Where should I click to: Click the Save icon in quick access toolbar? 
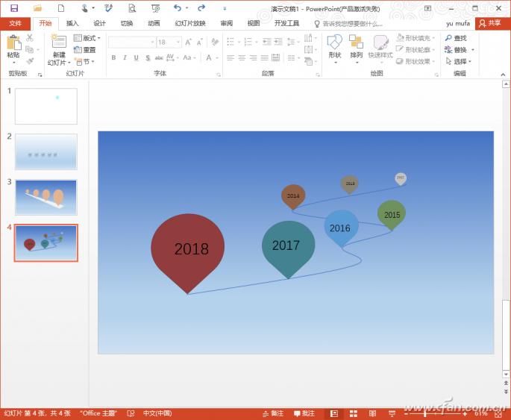[14, 8]
